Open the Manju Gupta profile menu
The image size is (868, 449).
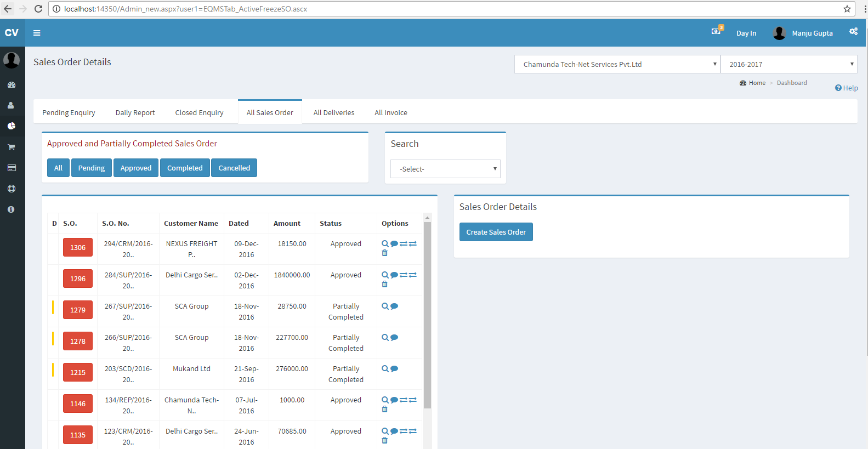tap(803, 33)
